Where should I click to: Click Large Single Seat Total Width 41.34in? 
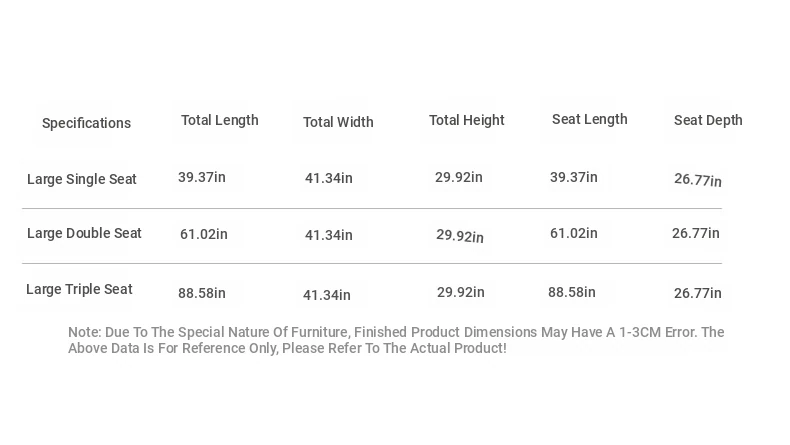(x=328, y=178)
